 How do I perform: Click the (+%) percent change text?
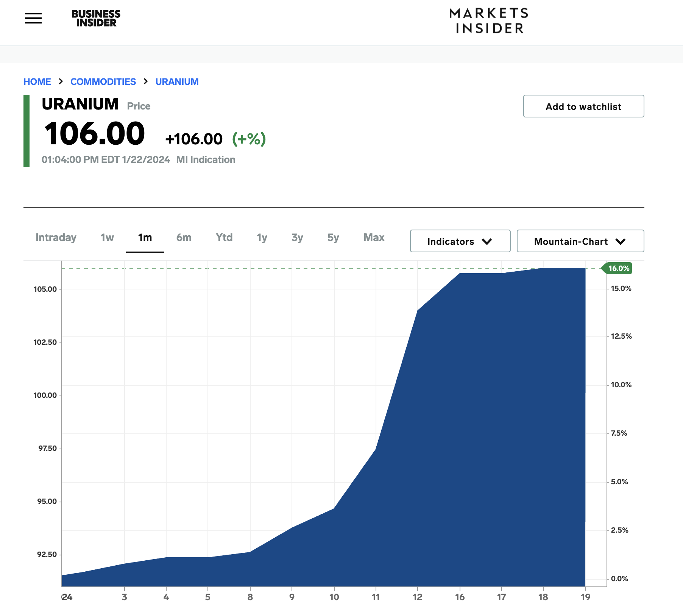point(249,139)
